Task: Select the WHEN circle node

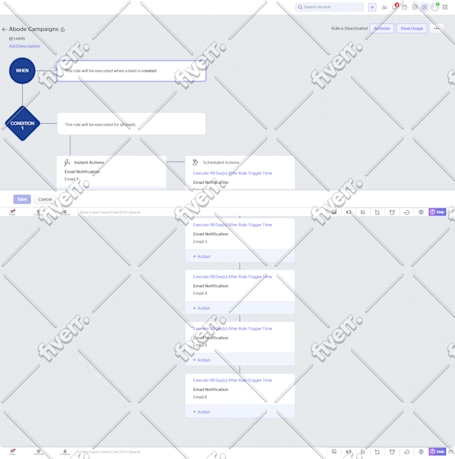Action: [x=22, y=71]
